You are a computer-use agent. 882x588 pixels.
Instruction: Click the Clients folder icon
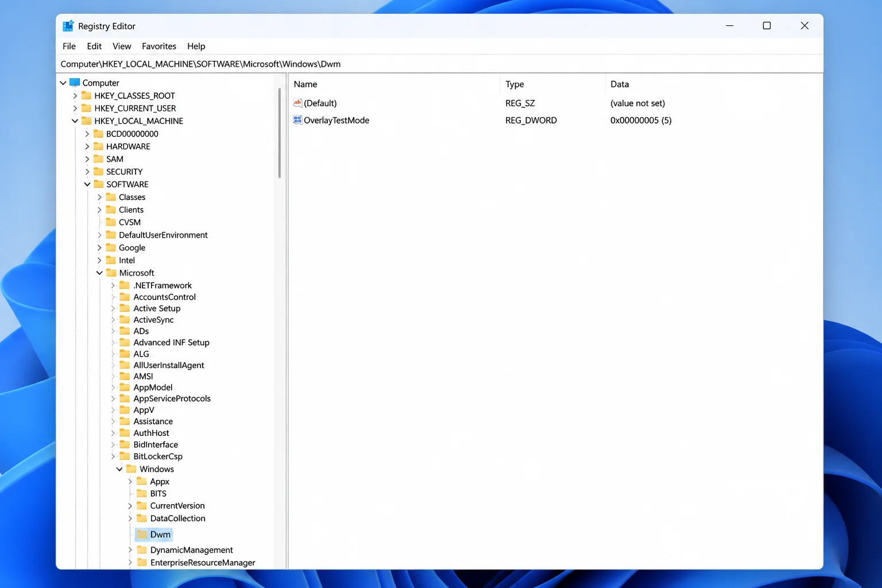coord(111,210)
